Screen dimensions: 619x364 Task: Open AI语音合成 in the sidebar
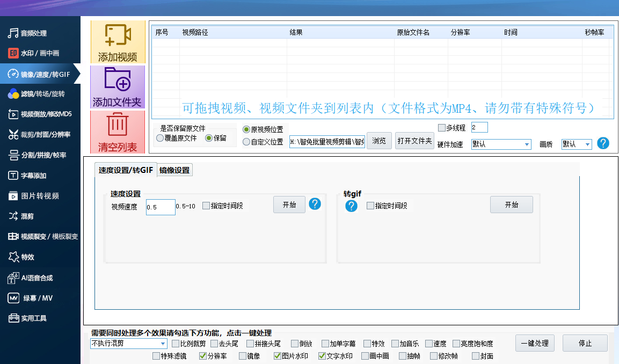37,278
